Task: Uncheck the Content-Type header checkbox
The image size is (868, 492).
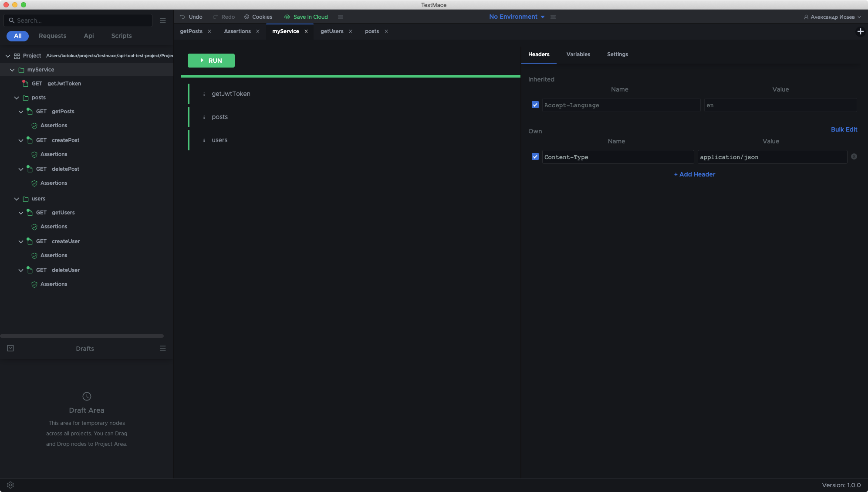Action: click(x=535, y=157)
